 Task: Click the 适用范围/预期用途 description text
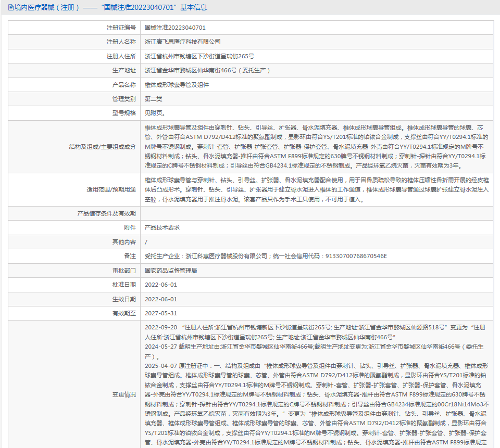[316, 189]
